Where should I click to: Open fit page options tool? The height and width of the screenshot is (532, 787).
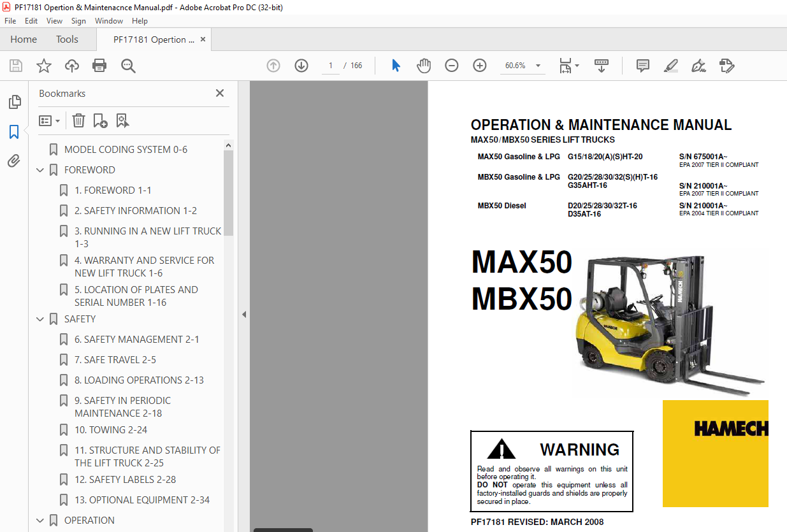(x=568, y=66)
